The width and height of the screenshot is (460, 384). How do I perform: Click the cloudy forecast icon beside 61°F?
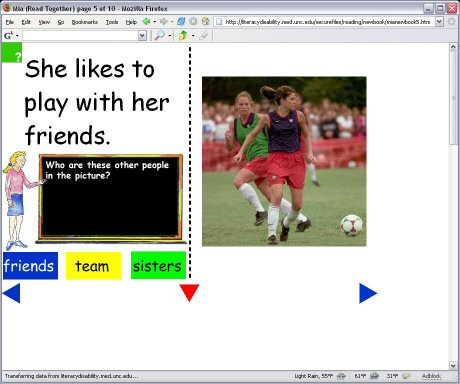click(374, 376)
